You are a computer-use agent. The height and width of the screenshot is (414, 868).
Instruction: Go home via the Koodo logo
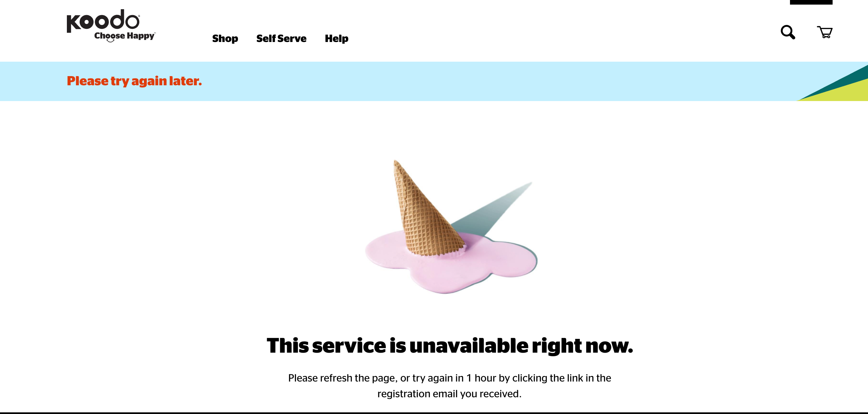tap(103, 21)
